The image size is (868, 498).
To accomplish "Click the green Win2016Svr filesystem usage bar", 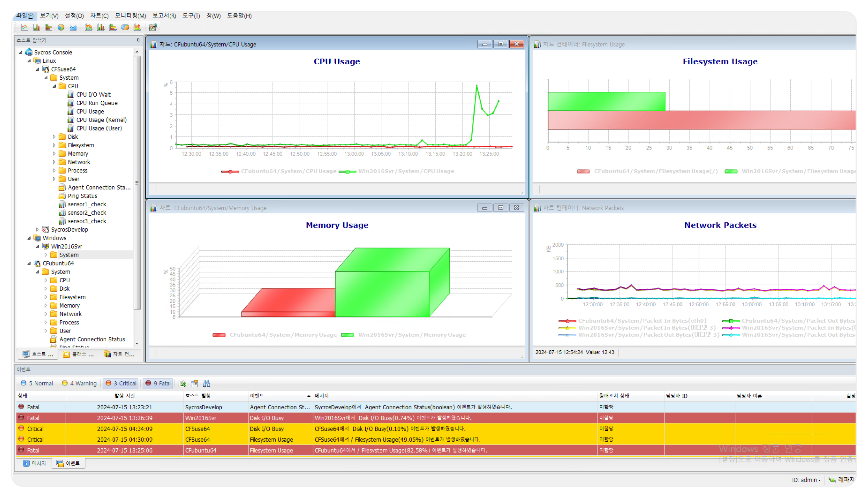I will (x=606, y=101).
